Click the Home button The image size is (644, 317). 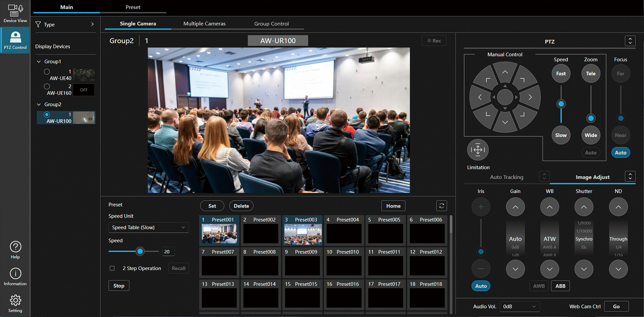coord(393,206)
